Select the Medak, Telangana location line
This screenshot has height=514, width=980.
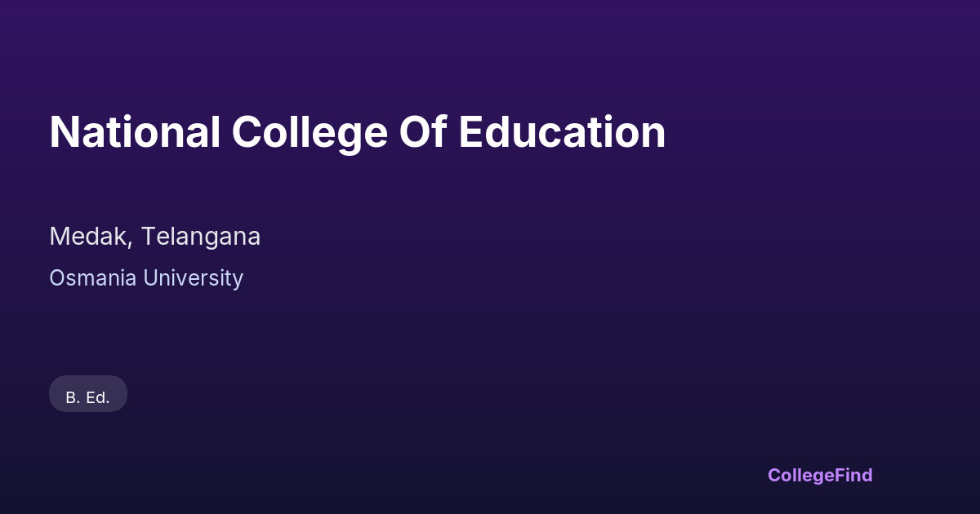pos(154,237)
